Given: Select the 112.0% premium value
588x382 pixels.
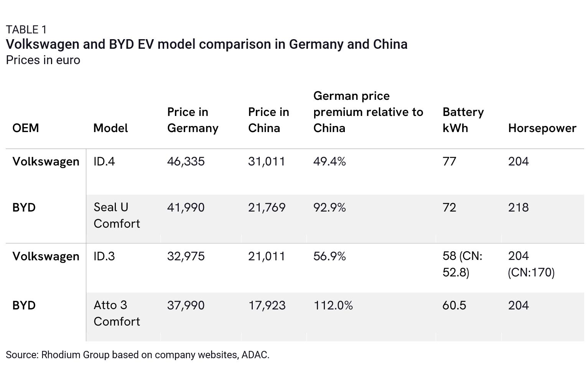Looking at the screenshot, I should (x=333, y=305).
